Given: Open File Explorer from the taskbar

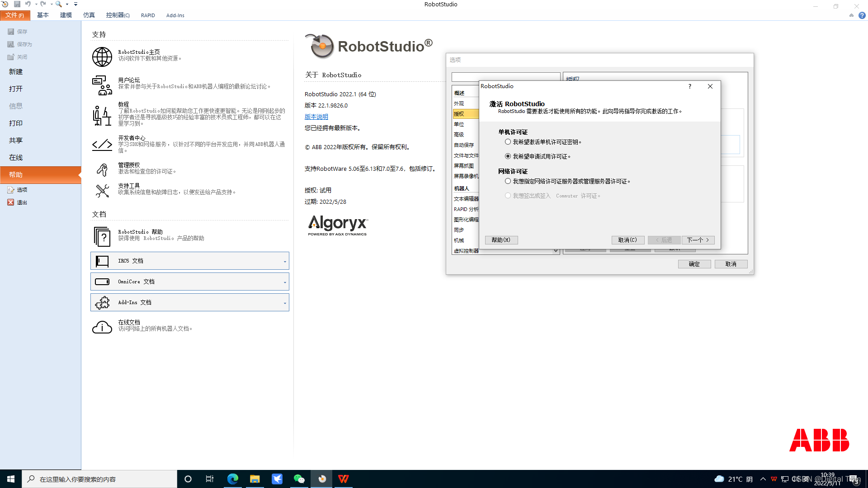Looking at the screenshot, I should pos(255,479).
